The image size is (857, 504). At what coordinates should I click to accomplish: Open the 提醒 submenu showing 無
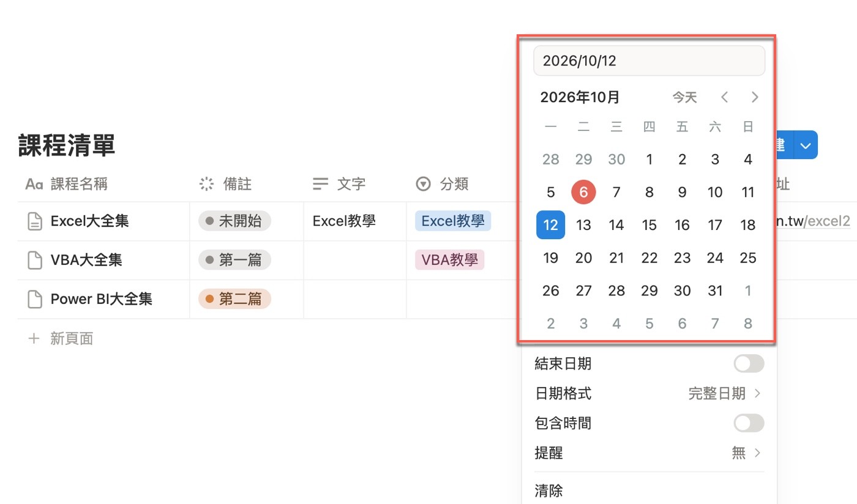tap(649, 453)
